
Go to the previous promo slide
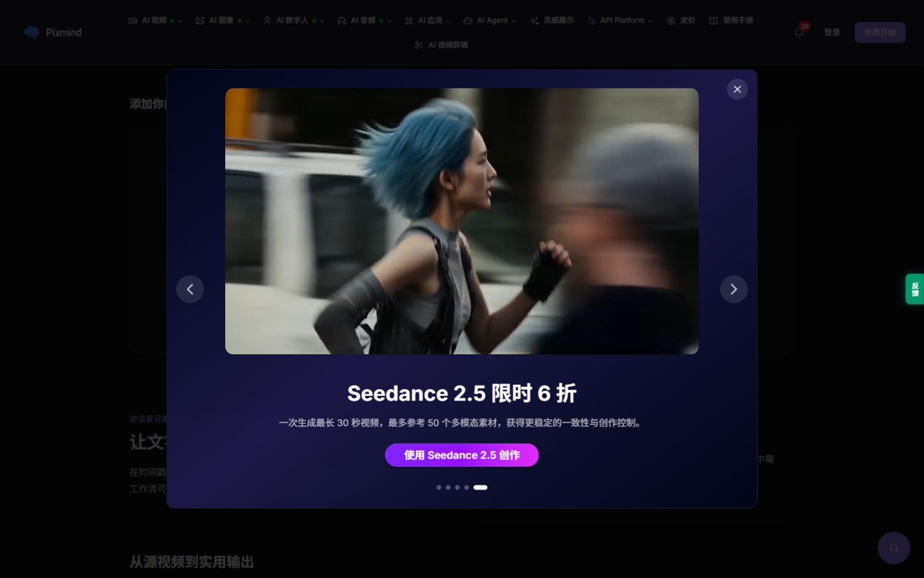point(190,289)
